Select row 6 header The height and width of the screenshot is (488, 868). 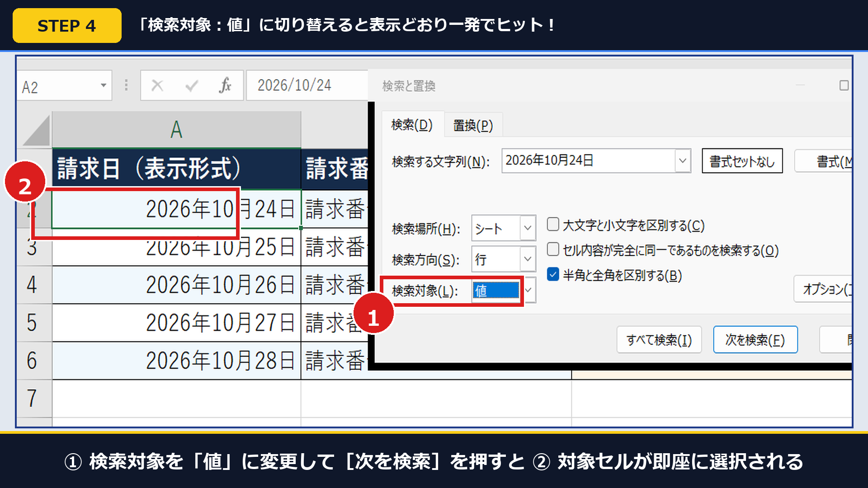point(35,361)
